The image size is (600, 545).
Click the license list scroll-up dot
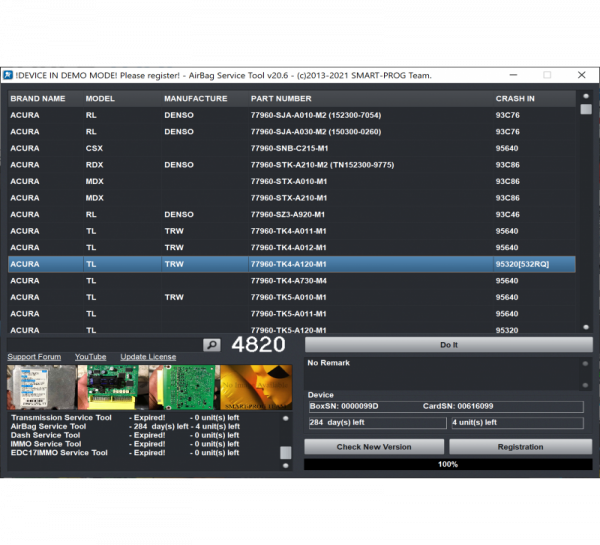(285, 418)
